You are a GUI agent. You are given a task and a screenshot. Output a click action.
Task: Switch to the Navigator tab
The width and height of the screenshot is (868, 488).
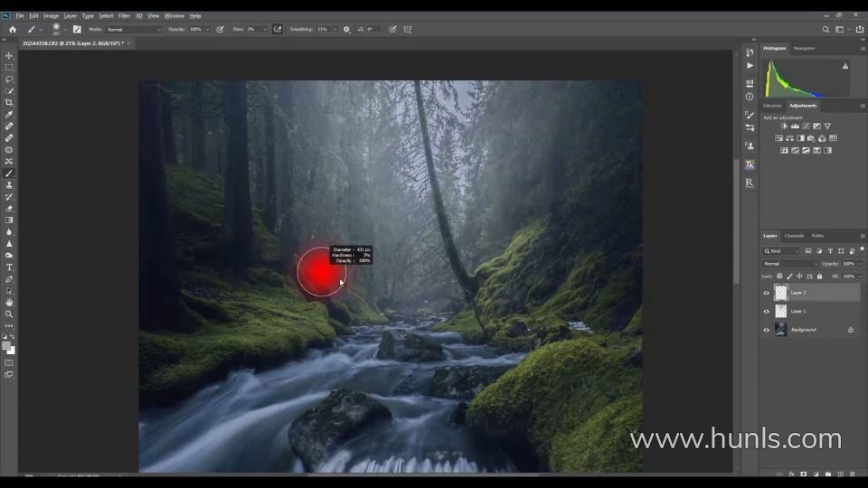pos(804,48)
